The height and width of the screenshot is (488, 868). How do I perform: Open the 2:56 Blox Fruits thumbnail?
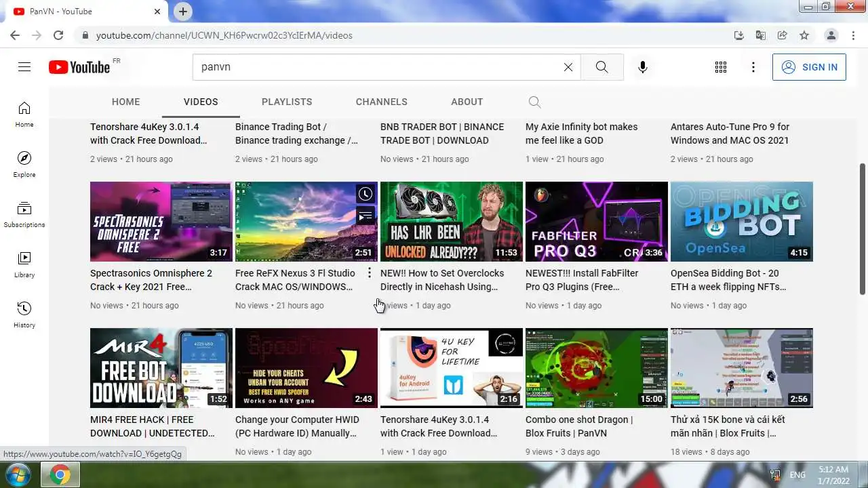(x=742, y=368)
